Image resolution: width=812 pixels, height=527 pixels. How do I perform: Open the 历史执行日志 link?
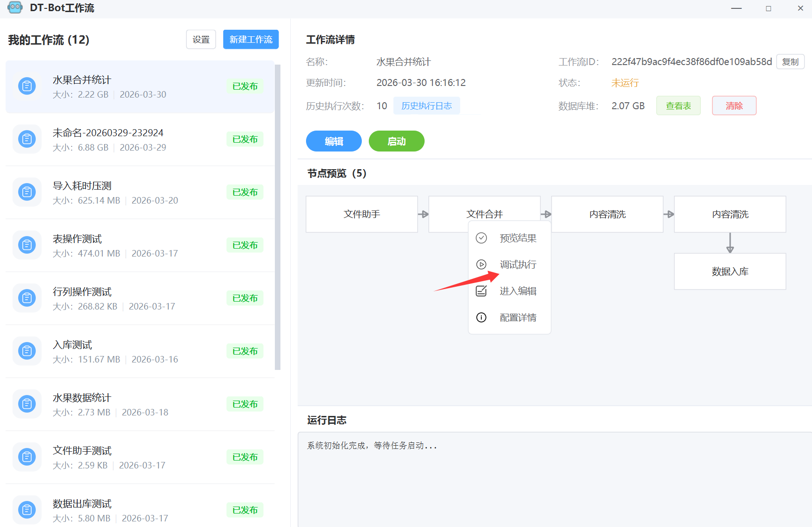(x=426, y=106)
